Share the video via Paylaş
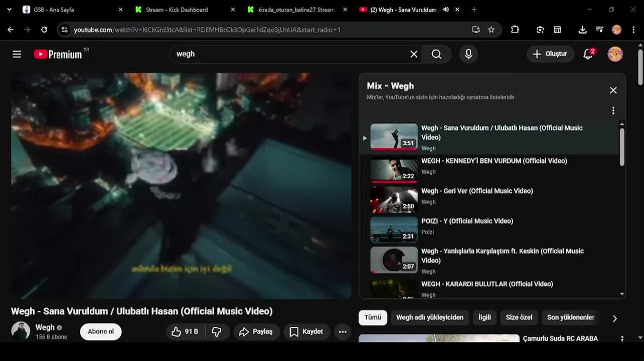Viewport: 644px width, 361px height. click(x=256, y=331)
